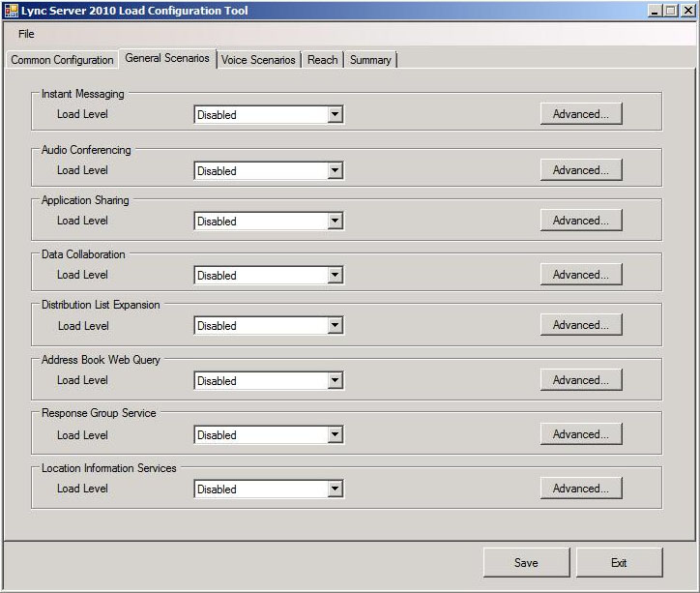Click the Address Book Web Query label
700x593 pixels.
pos(101,360)
